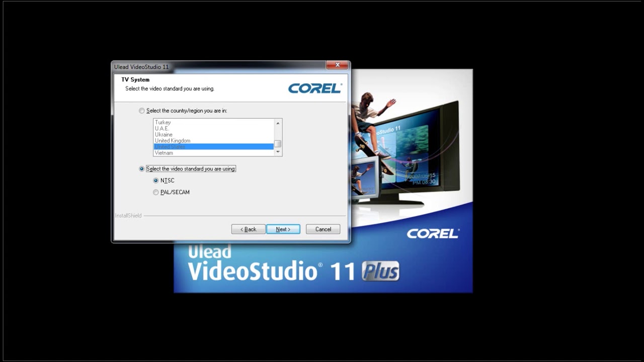Viewport: 644px width, 362px height.
Task: Pick Ukraine in the country list
Action: (x=213, y=134)
